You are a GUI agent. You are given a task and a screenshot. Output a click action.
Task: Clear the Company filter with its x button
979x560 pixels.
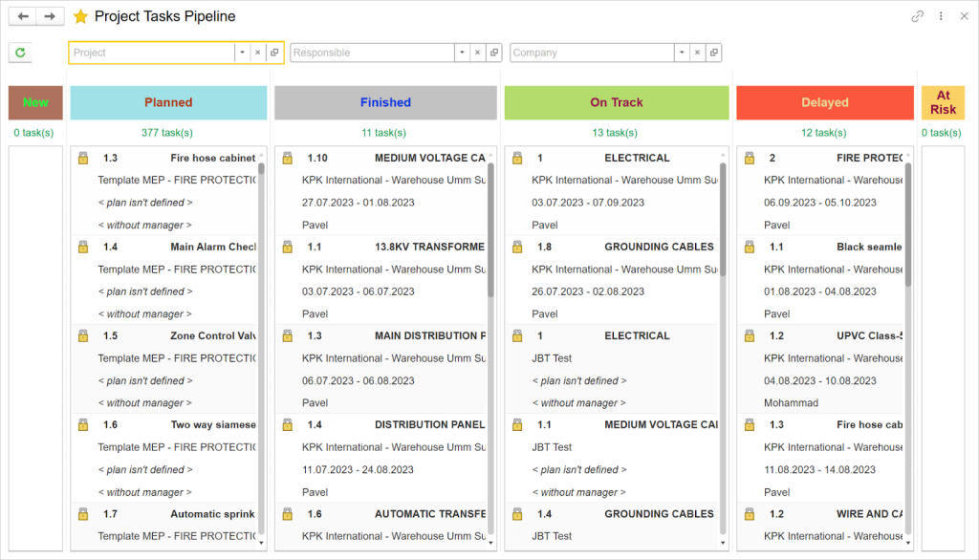click(697, 52)
